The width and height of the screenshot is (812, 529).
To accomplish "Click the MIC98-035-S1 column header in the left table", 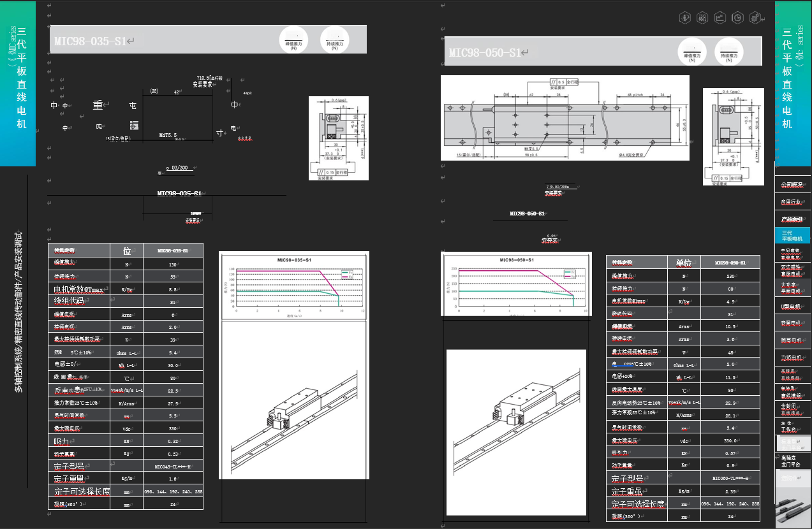I will tap(173, 250).
